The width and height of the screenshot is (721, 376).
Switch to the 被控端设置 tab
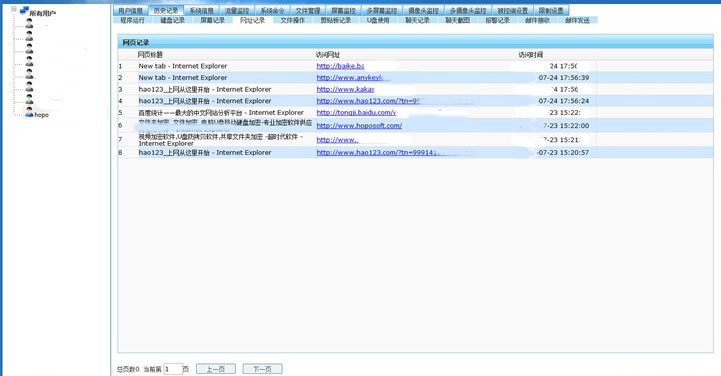click(x=512, y=10)
